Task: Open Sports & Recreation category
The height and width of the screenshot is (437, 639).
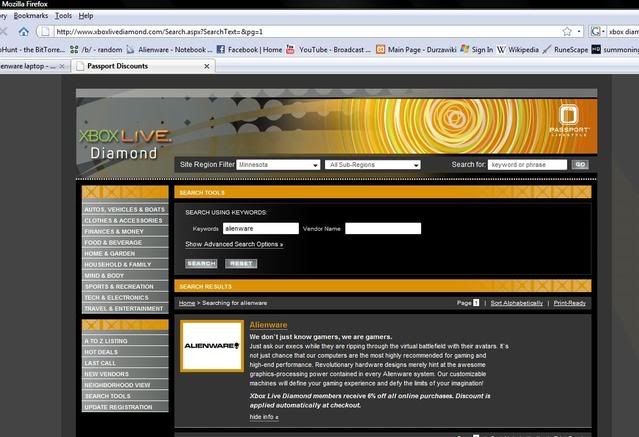Action: (125, 286)
